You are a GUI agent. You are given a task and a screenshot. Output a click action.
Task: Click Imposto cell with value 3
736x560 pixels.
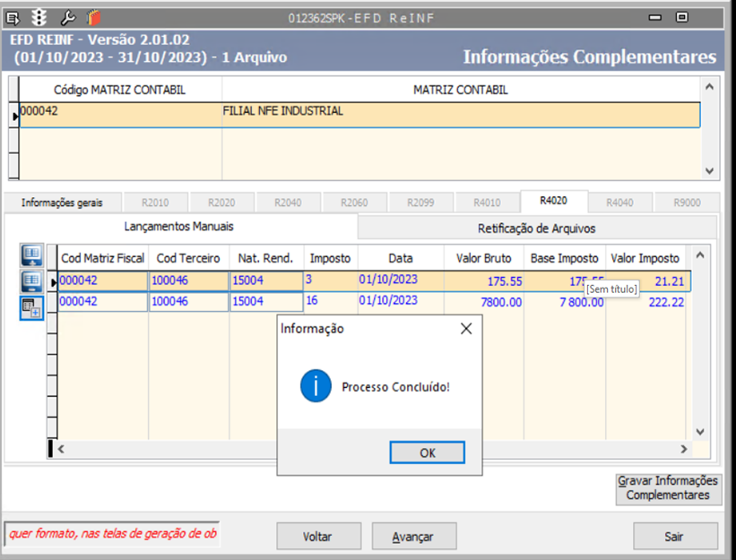pos(331,280)
